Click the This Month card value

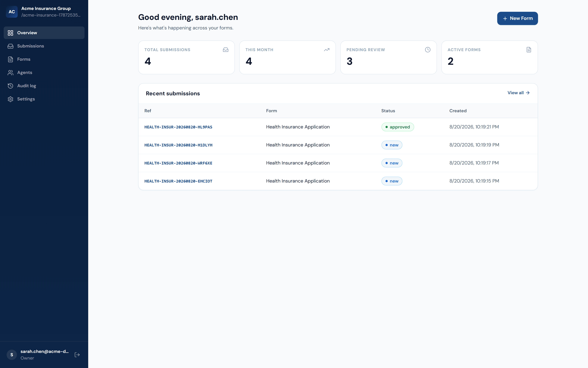[249, 61]
